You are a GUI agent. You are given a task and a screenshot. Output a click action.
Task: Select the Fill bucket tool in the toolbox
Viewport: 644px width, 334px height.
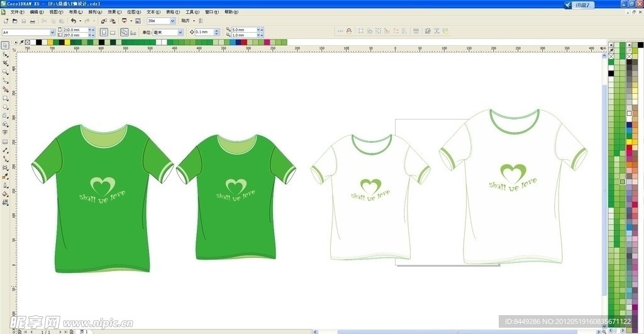tap(5, 194)
